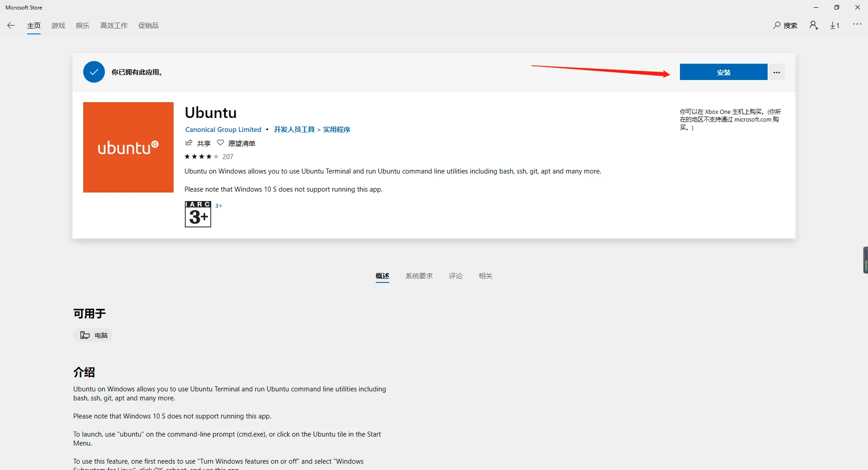
Task: Click the 207 ratings count
Action: (228, 156)
